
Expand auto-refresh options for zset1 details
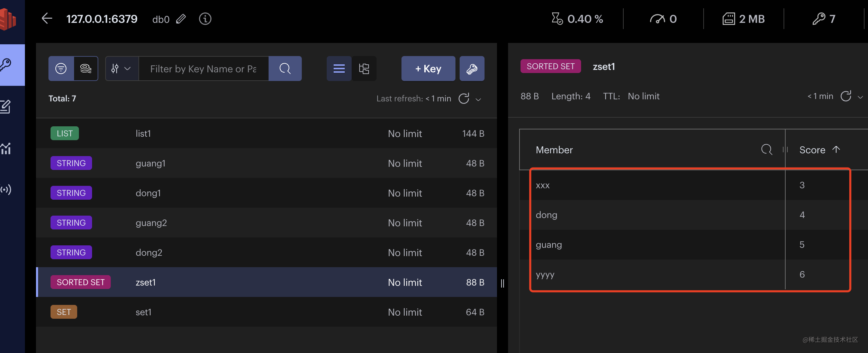pos(860,97)
